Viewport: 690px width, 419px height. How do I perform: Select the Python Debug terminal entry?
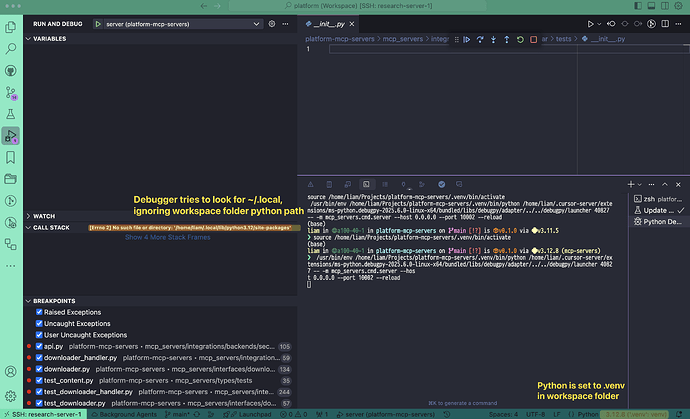(x=658, y=222)
